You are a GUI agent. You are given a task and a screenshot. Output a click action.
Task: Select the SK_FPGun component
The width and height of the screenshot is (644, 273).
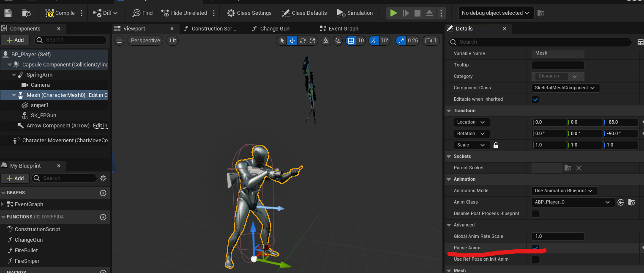(x=43, y=116)
